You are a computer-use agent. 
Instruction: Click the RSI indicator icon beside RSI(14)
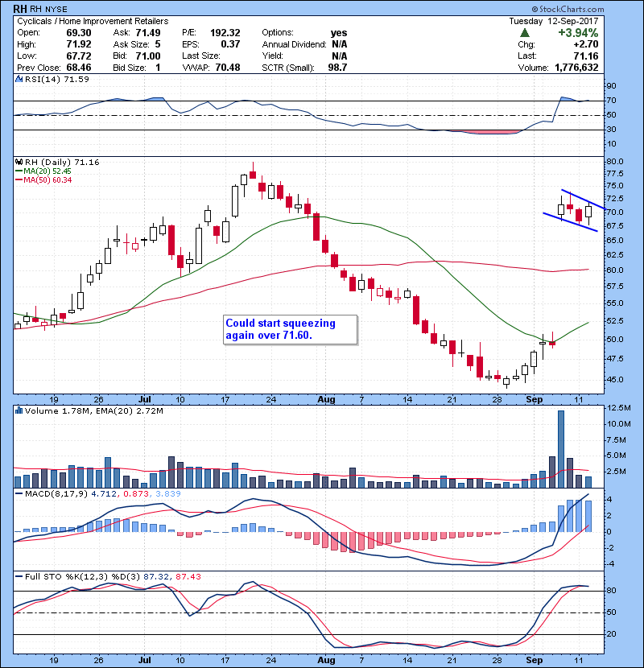19,79
